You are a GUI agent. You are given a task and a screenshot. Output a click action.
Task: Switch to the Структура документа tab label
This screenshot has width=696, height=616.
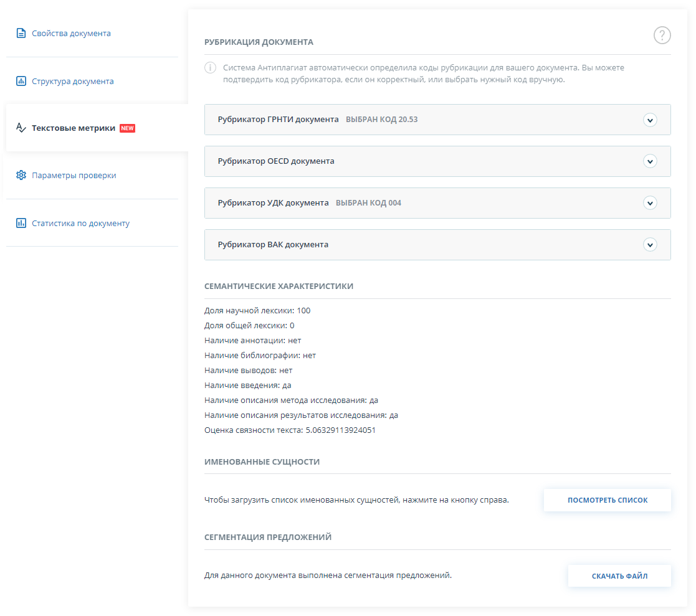72,81
